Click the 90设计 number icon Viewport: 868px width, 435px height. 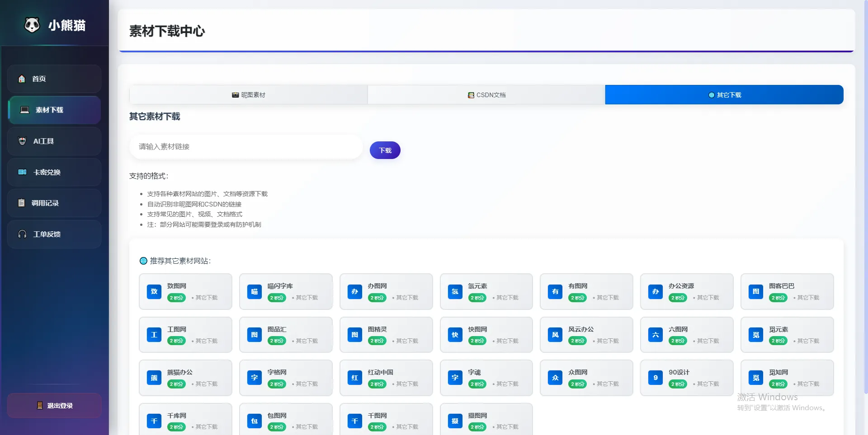pyautogui.click(x=656, y=378)
